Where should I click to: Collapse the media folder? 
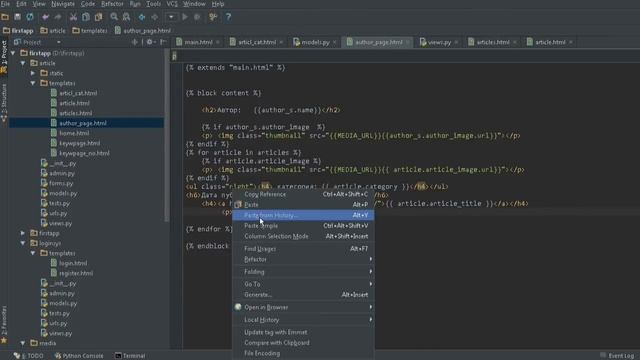coord(23,343)
